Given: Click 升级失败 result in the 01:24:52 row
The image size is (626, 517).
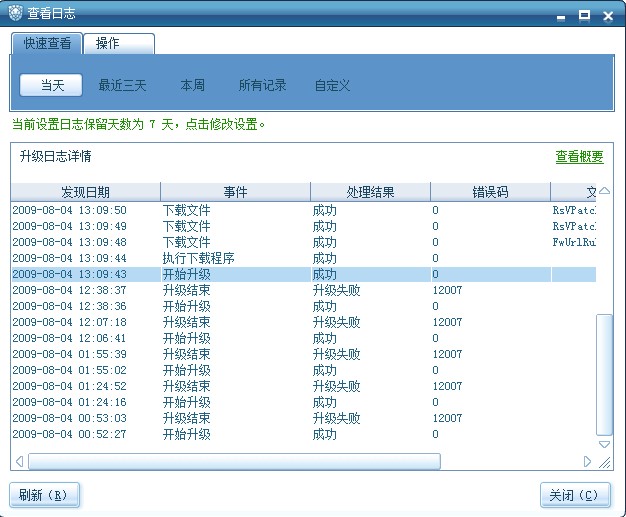Looking at the screenshot, I should [x=337, y=386].
